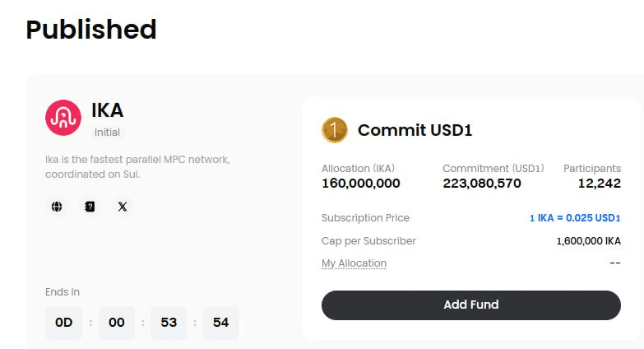This screenshot has width=644, height=349.
Task: Open the IKA website globe icon
Action: point(57,207)
